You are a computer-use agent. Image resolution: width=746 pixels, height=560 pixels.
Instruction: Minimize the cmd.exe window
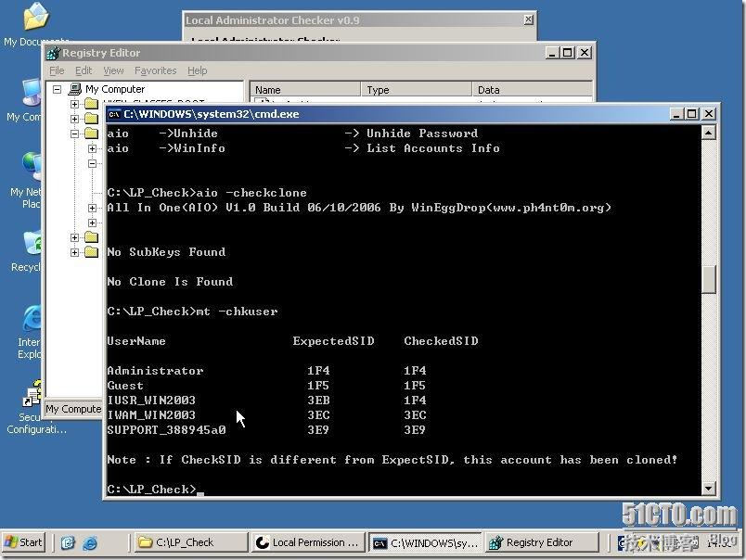click(x=676, y=114)
